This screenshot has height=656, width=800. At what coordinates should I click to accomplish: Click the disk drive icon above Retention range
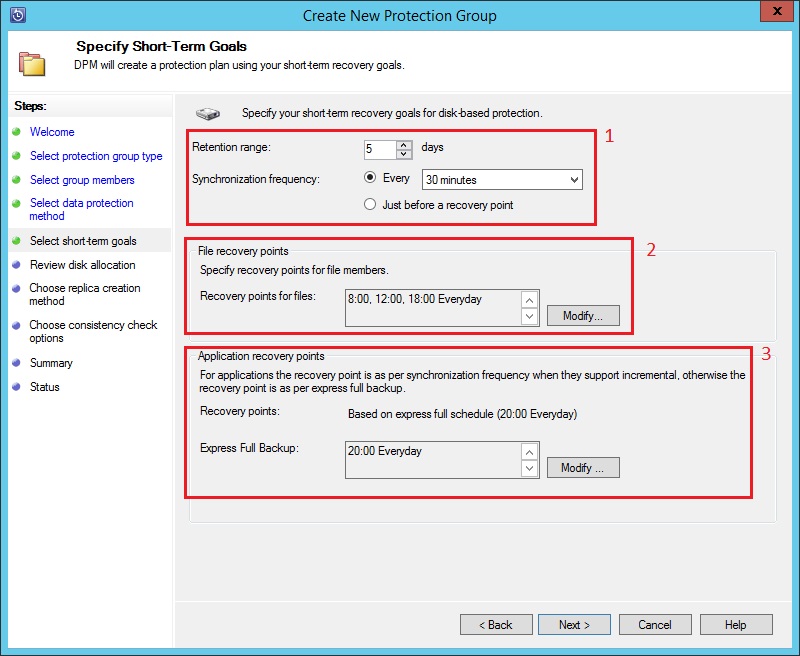coord(208,114)
